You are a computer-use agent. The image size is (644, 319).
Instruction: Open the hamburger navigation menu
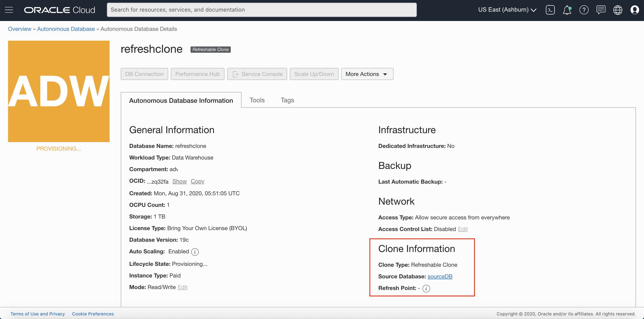pos(9,10)
